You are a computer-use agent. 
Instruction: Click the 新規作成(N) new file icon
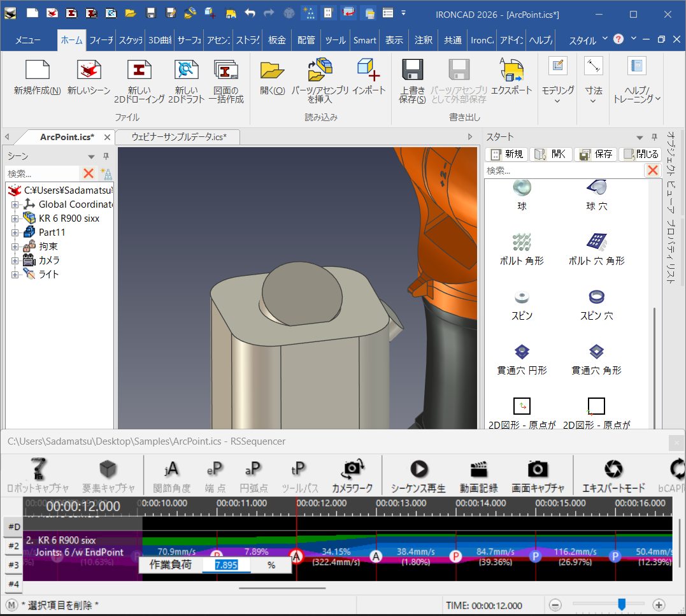pyautogui.click(x=38, y=70)
